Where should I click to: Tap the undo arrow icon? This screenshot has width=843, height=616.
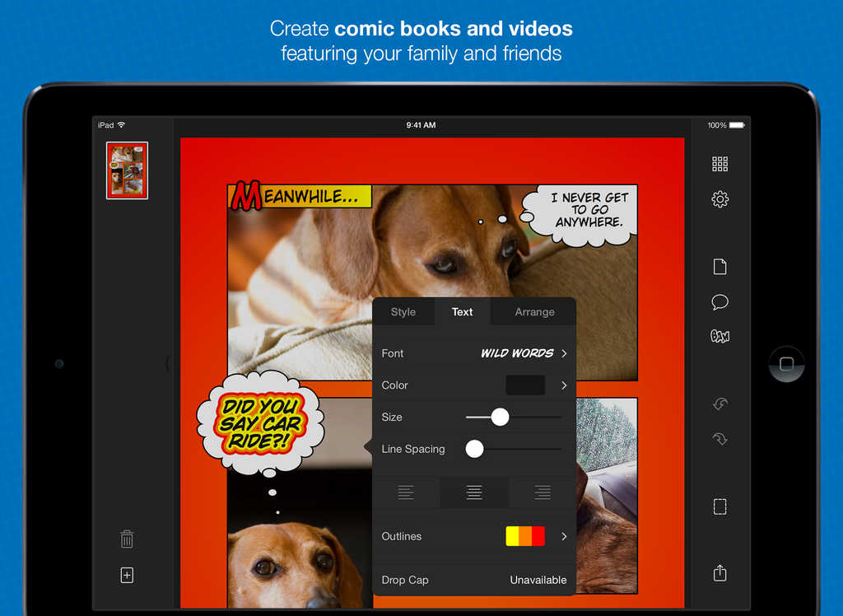(x=720, y=404)
